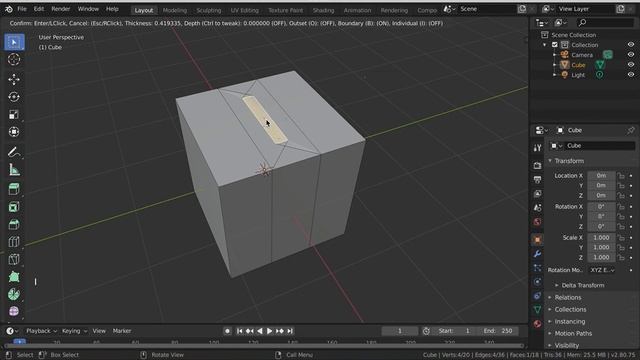The height and width of the screenshot is (360, 640).
Task: Jump to the start frame
Action: [x=240, y=331]
